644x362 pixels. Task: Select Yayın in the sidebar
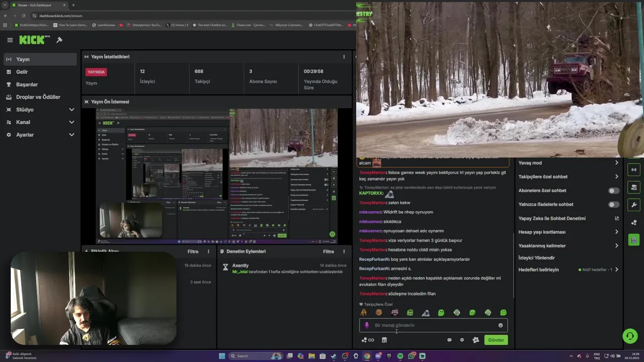[39, 59]
